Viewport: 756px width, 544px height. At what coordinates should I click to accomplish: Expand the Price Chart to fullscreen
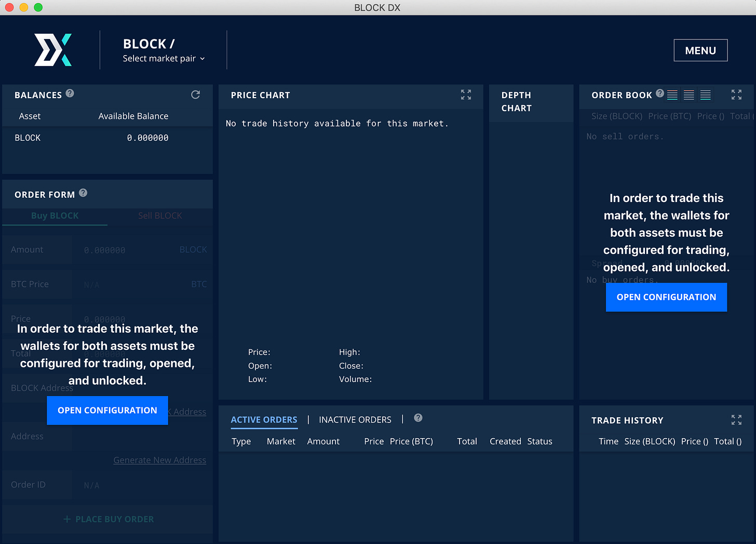(466, 94)
